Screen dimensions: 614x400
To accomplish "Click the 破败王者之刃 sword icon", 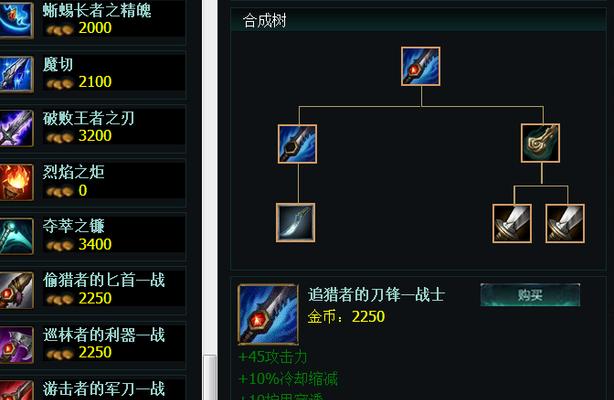I will pyautogui.click(x=16, y=128).
